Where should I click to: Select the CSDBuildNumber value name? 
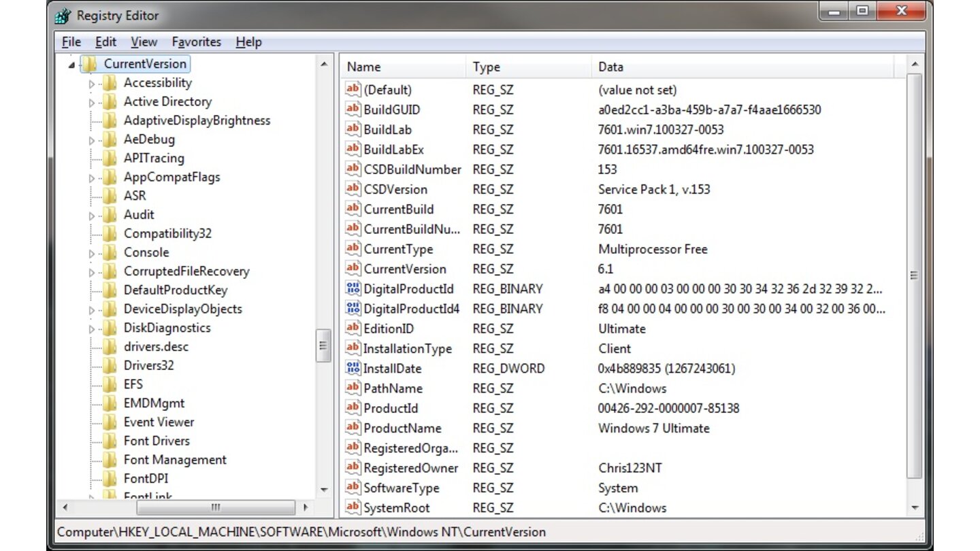(412, 169)
